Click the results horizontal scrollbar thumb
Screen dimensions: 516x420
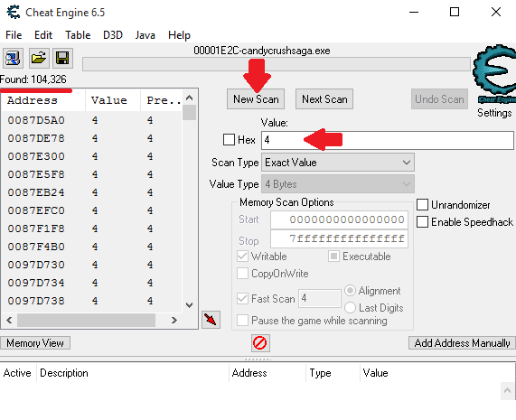point(86,320)
